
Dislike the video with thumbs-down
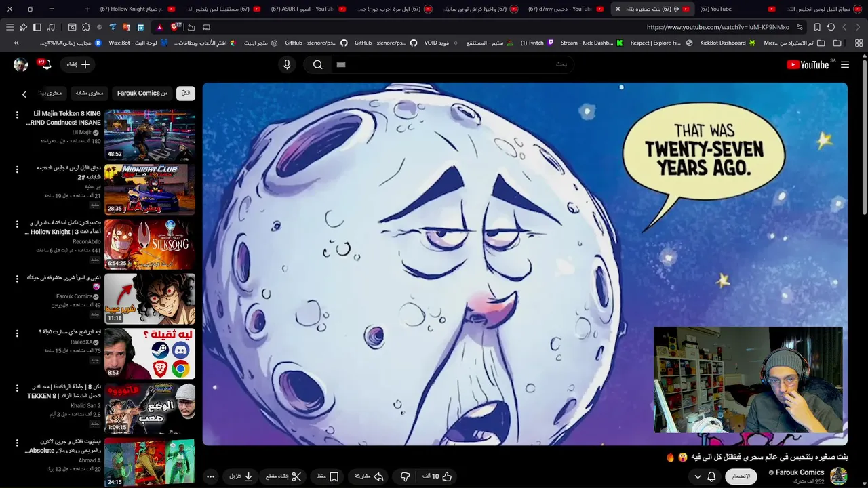click(405, 476)
